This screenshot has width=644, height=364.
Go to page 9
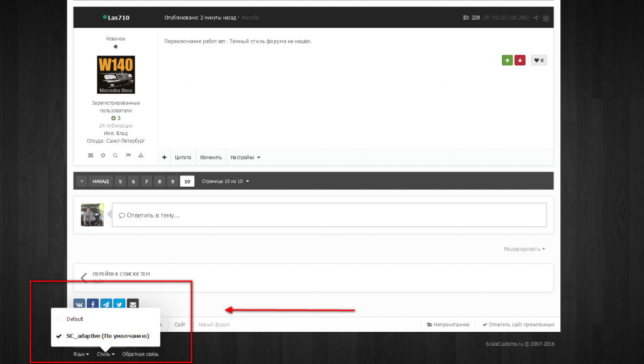click(x=172, y=181)
